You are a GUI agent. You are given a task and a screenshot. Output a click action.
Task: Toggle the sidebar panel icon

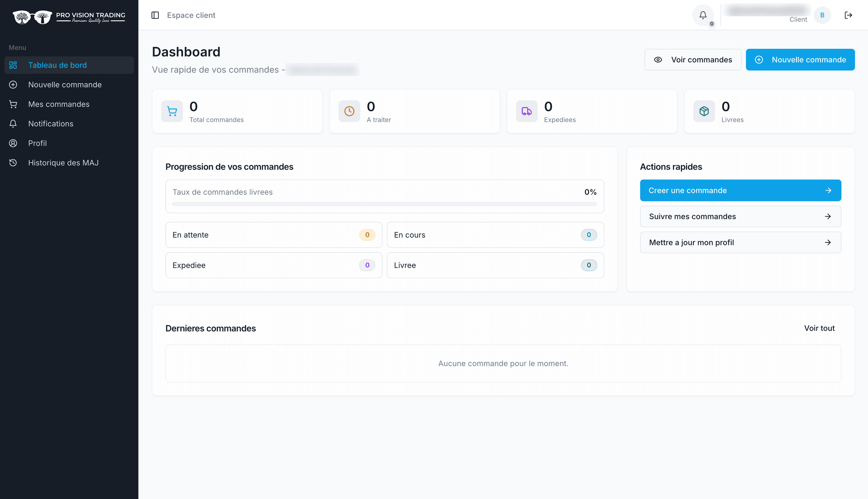[x=155, y=15]
